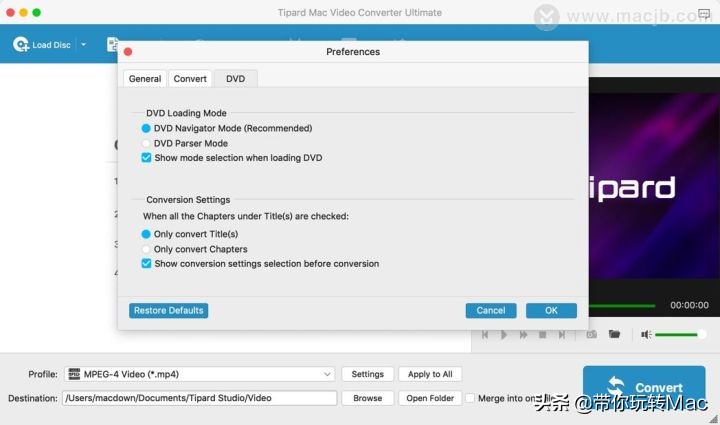Click Restore Defaults button
Viewport: 720px width, 425px height.
tap(169, 310)
